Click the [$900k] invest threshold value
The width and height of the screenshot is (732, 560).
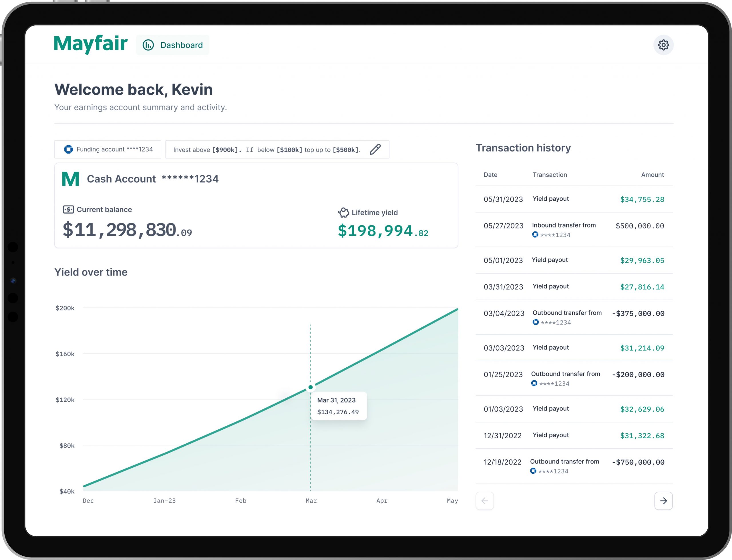[225, 150]
